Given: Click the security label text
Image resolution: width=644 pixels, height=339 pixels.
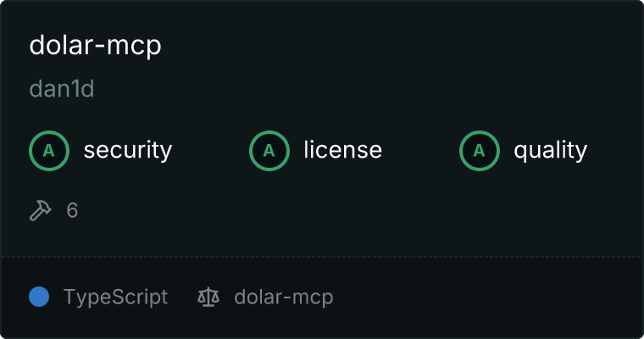Looking at the screenshot, I should tap(128, 150).
